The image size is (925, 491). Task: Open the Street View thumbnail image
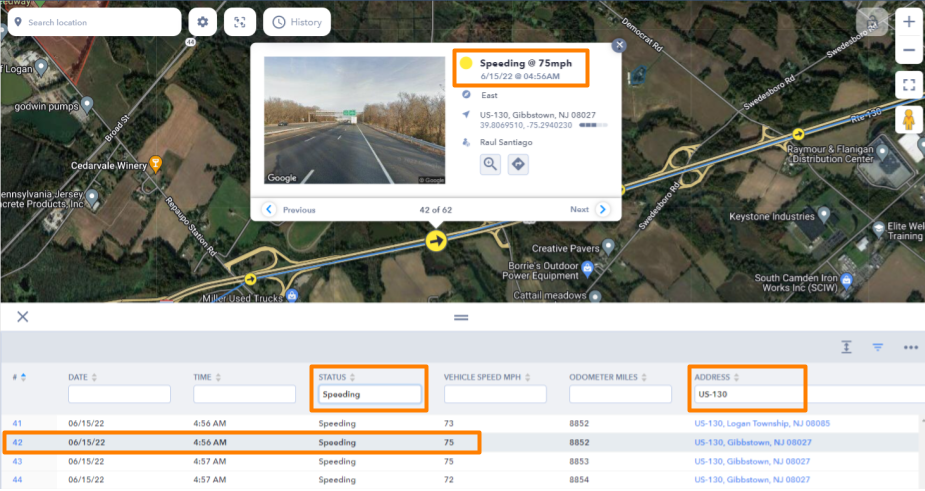pyautogui.click(x=354, y=120)
